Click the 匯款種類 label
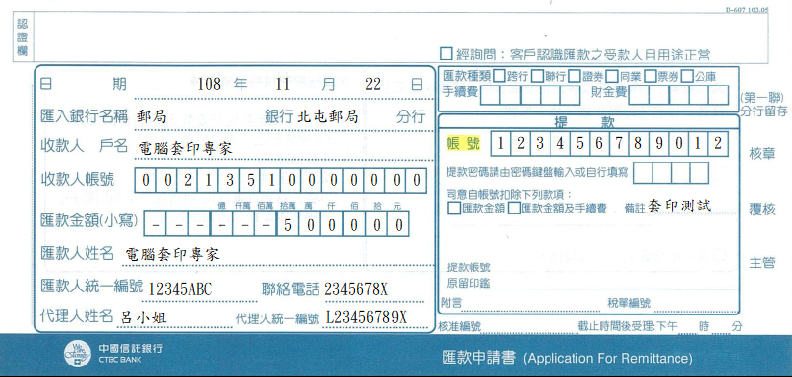The width and height of the screenshot is (792, 377). [x=467, y=76]
